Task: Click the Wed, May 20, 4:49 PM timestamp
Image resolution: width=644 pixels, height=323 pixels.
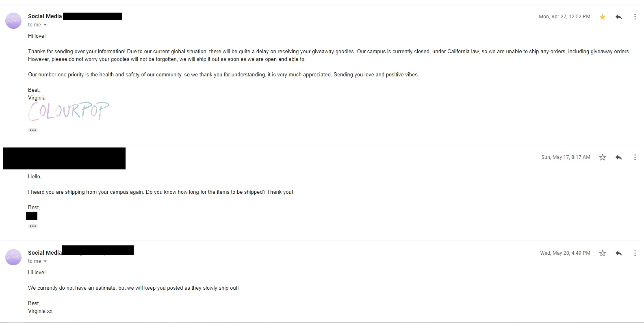Action: (565, 253)
